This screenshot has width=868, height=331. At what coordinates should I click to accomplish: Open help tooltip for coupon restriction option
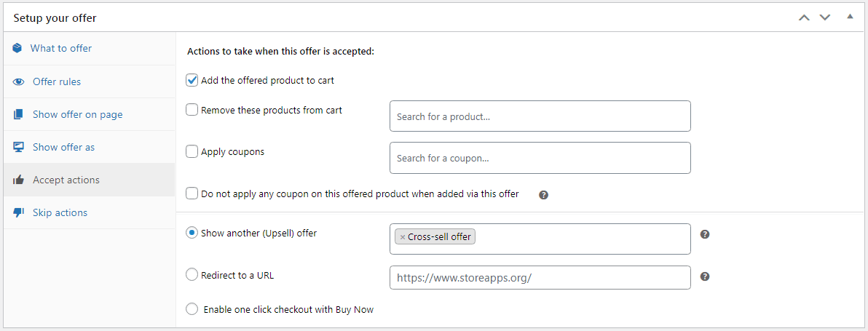[x=544, y=194]
